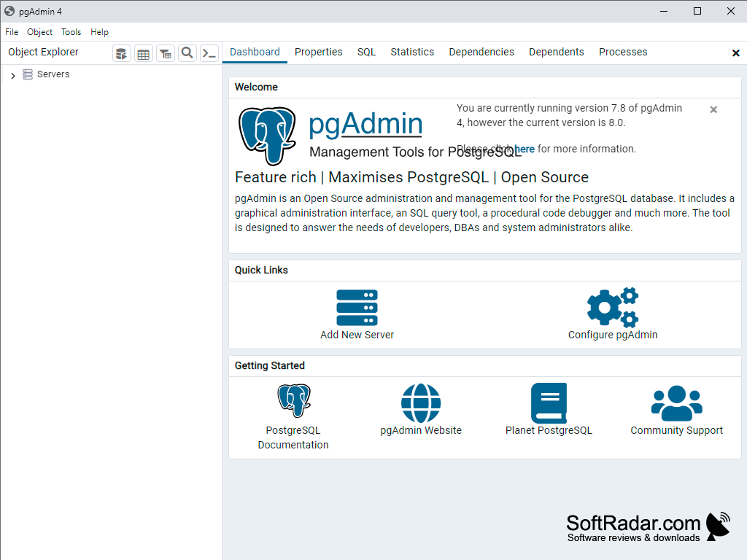Click the pgAdmin elephant logo in Welcome
Image resolution: width=747 pixels, height=560 pixels.
267,136
